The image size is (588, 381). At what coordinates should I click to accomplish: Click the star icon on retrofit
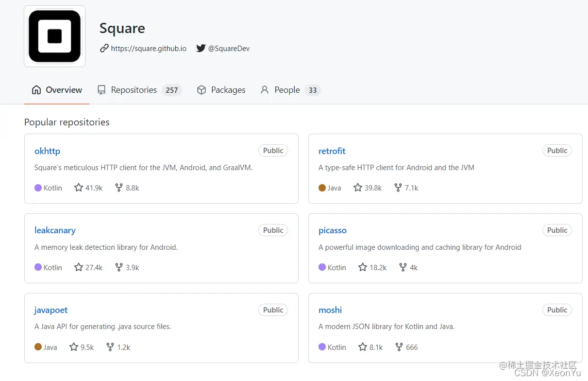(x=358, y=188)
